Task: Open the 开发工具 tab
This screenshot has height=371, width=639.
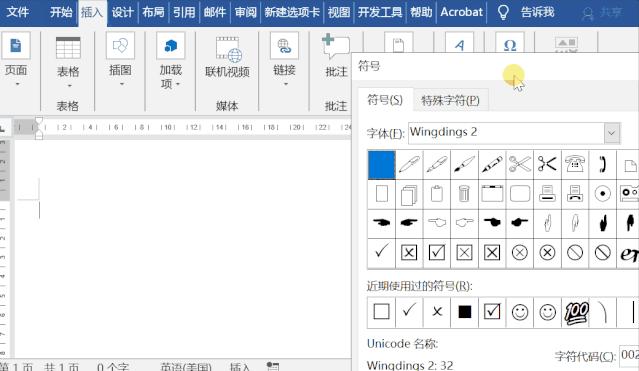Action: pyautogui.click(x=380, y=12)
